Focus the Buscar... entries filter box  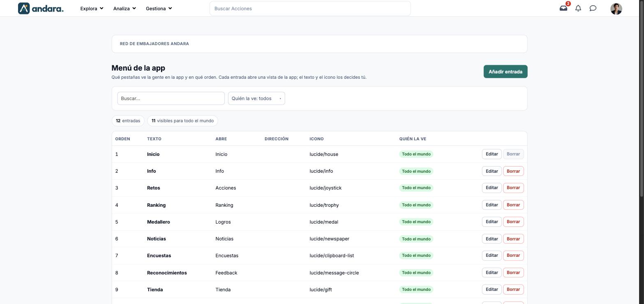[x=171, y=98]
